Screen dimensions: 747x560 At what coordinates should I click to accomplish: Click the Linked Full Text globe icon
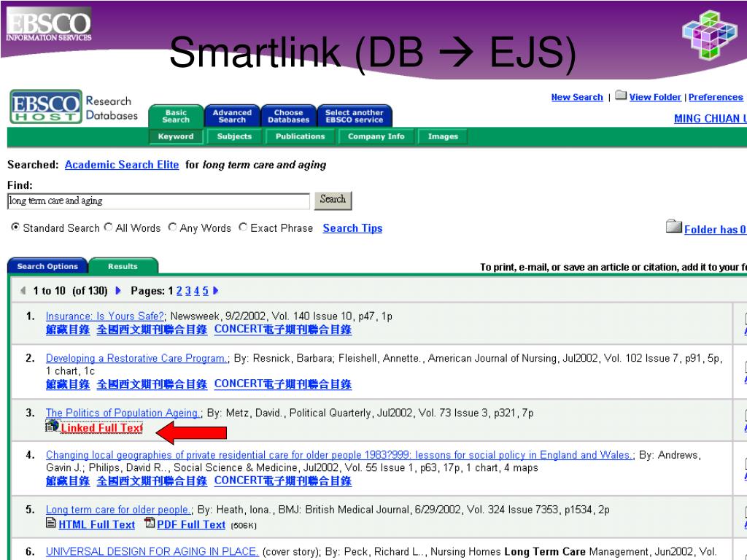point(52,426)
